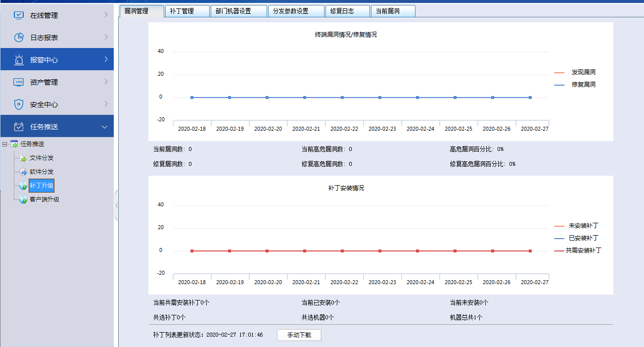Image resolution: width=644 pixels, height=347 pixels.
Task: Open the 部门机器设置 tab
Action: (x=238, y=11)
